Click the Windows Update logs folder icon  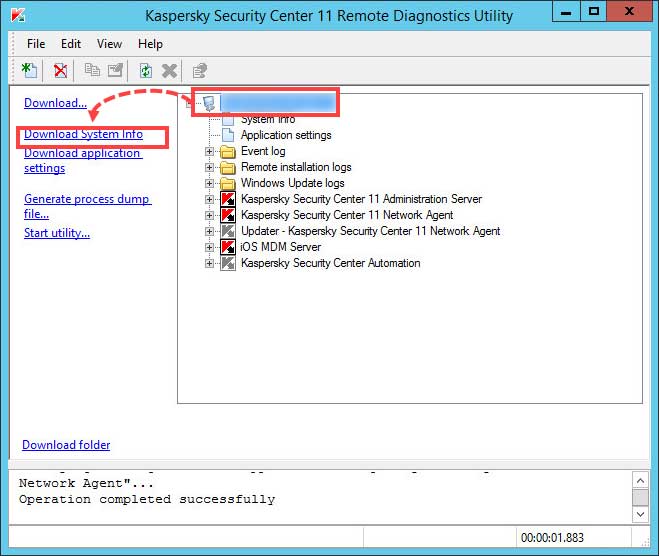pos(228,183)
